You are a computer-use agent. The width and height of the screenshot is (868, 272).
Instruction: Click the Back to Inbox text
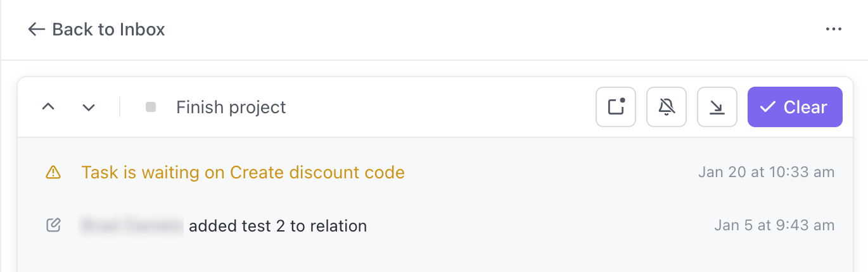click(x=108, y=29)
